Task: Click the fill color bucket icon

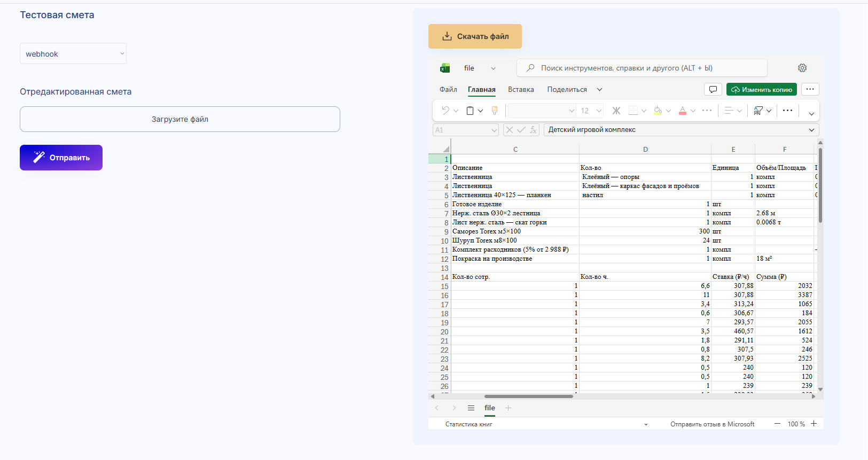Action: tap(658, 111)
